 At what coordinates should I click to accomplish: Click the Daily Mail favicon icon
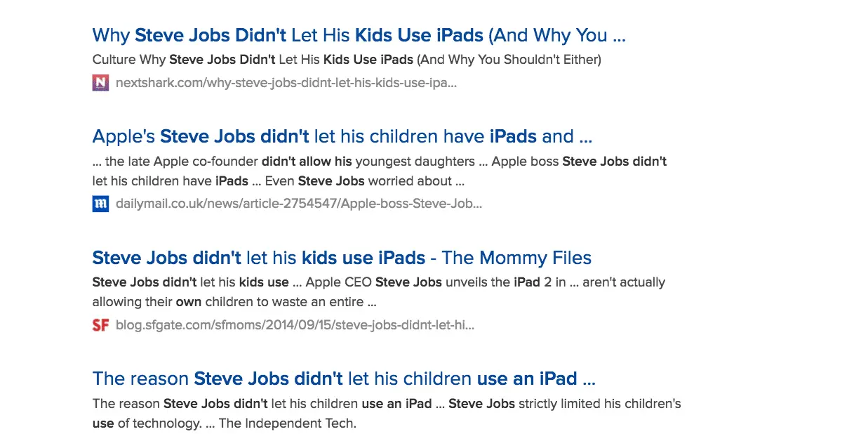pyautogui.click(x=100, y=204)
